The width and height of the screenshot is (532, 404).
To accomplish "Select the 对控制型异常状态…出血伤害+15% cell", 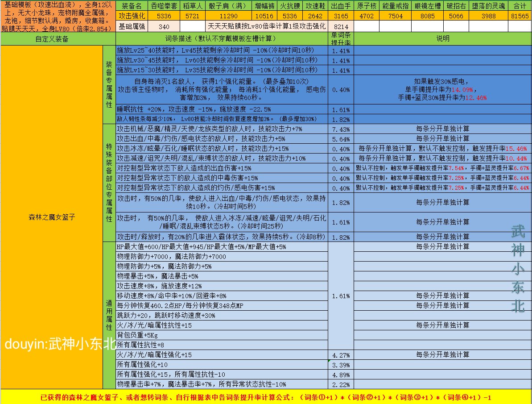I will [222, 168].
